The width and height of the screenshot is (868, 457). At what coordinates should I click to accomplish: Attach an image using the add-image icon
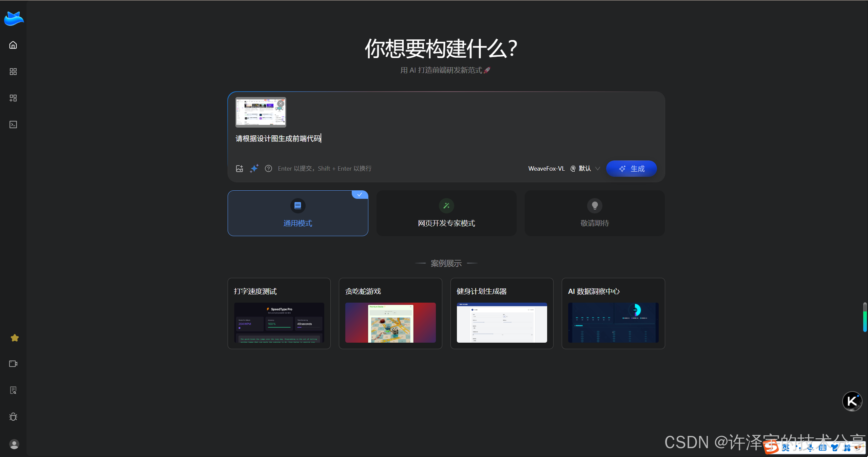point(239,168)
